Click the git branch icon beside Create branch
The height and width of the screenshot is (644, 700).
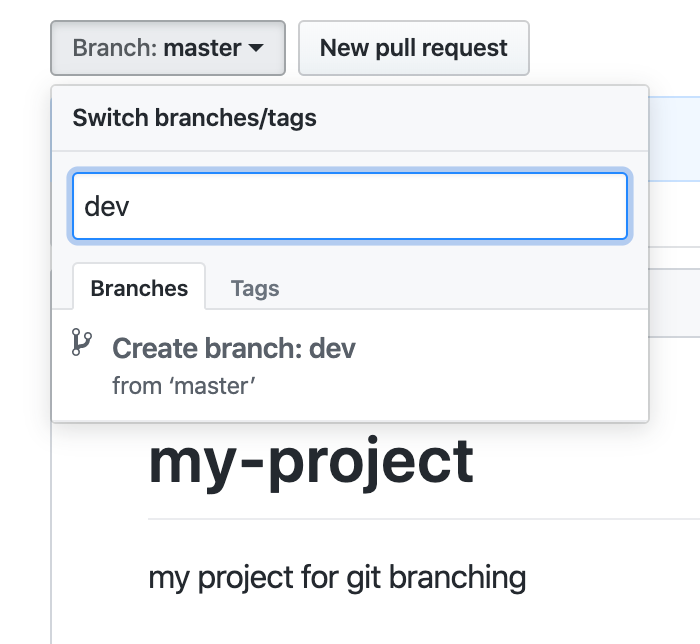tap(81, 343)
